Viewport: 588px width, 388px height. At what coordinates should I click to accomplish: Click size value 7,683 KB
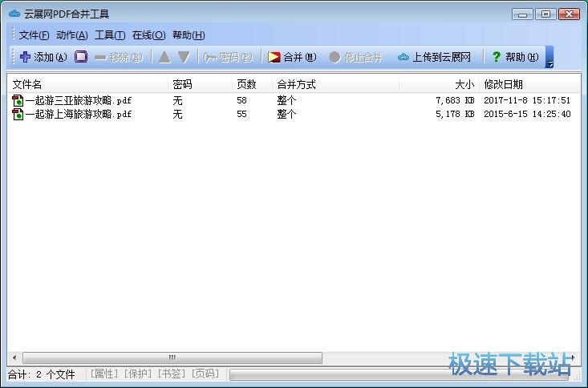click(x=455, y=100)
